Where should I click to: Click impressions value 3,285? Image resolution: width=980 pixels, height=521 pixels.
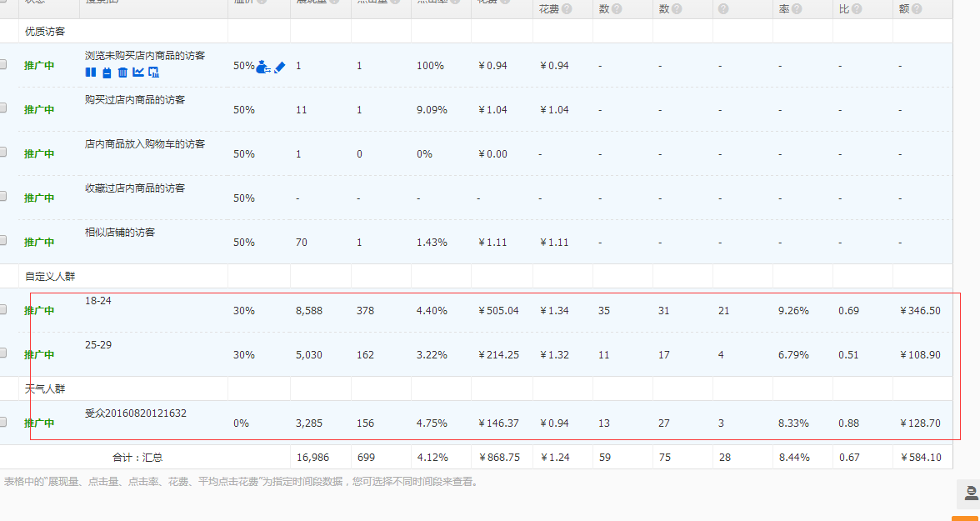(309, 423)
